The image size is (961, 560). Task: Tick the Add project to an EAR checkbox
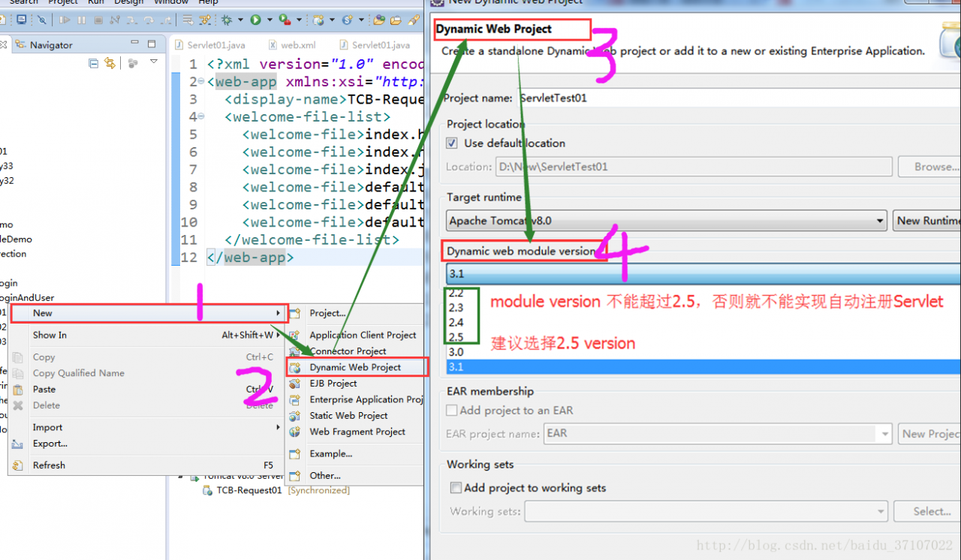pyautogui.click(x=452, y=411)
